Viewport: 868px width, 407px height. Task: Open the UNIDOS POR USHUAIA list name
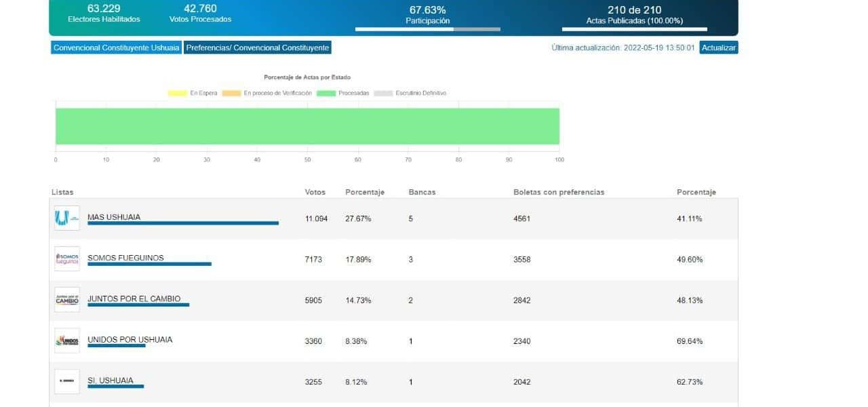130,339
